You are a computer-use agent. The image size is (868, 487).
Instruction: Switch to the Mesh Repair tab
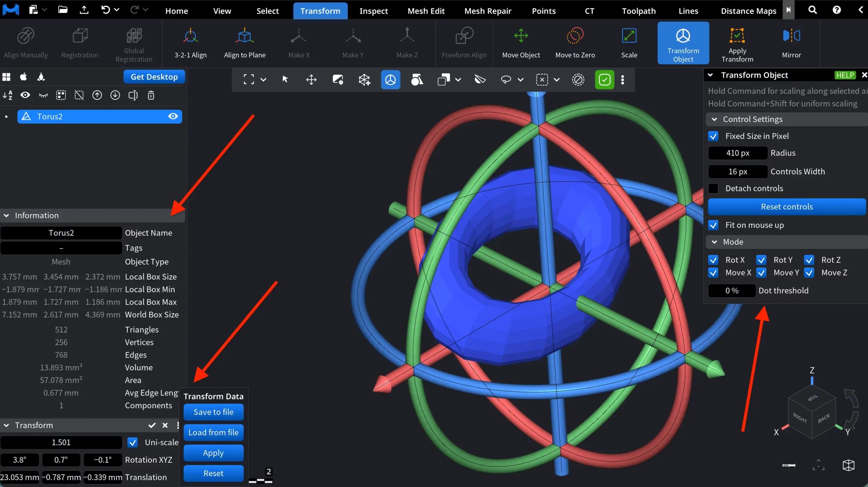pyautogui.click(x=488, y=11)
